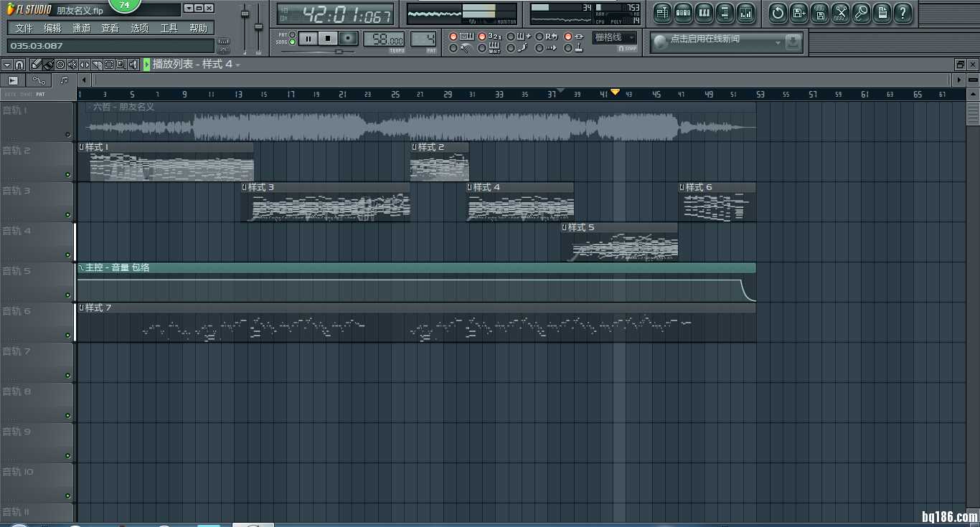The height and width of the screenshot is (527, 980).
Task: Select the delete tool in playlist
Action: (x=60, y=65)
